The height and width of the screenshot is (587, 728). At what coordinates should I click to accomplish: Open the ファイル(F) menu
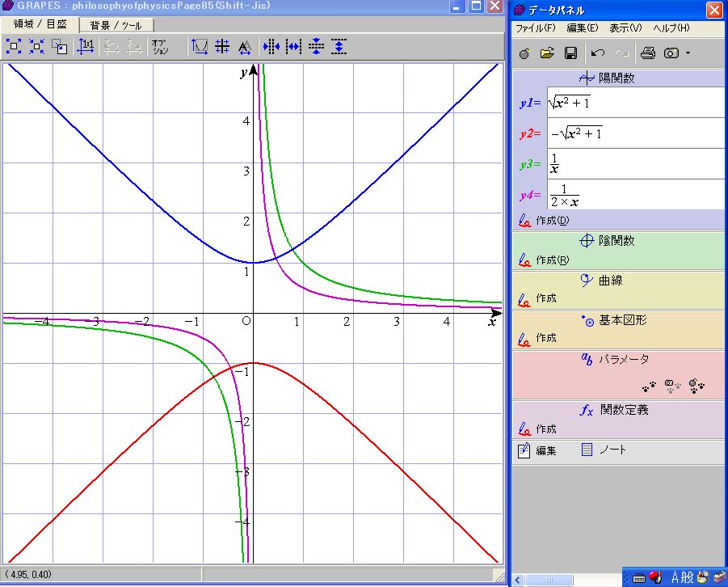click(x=535, y=28)
